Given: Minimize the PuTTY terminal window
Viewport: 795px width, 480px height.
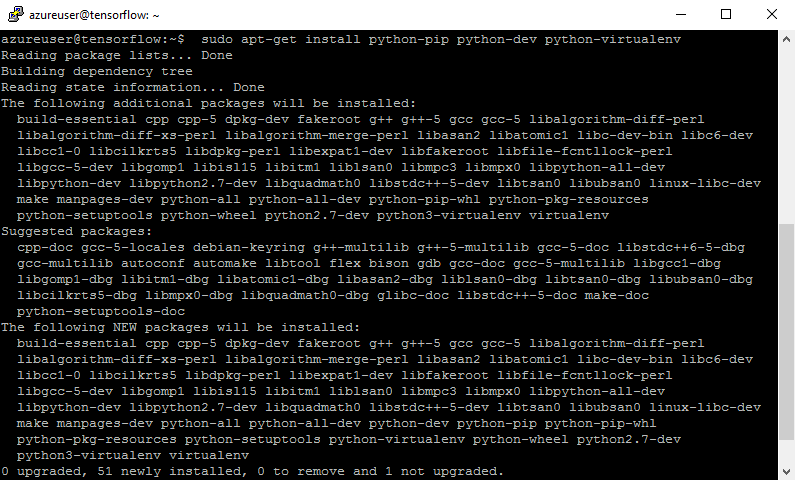Looking at the screenshot, I should coord(681,14).
